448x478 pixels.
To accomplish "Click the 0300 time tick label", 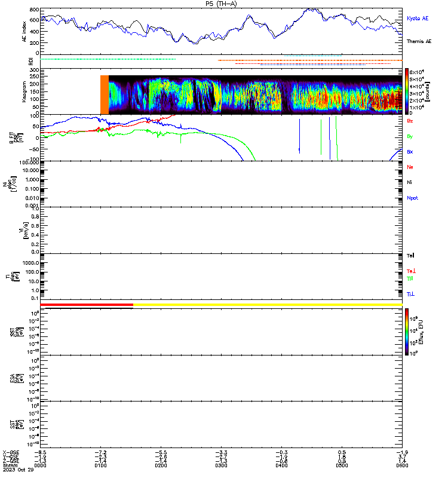I will tap(221, 465).
